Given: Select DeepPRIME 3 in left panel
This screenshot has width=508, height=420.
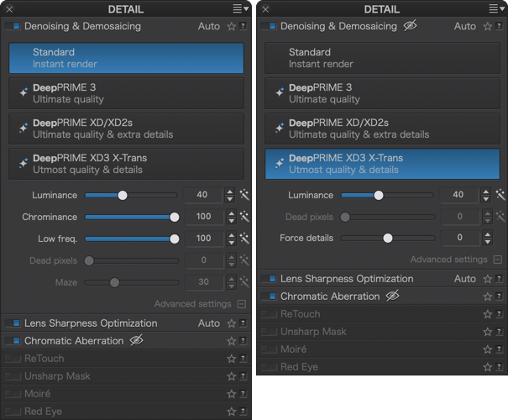Looking at the screenshot, I should [x=126, y=93].
